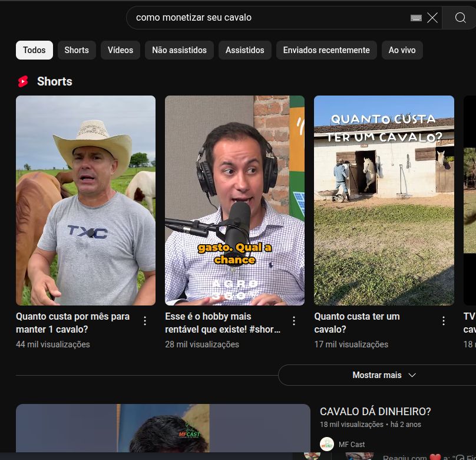Screen dimensions: 476x460
Task: Open the on-screen keyboard icon in search box
Action: [416, 18]
